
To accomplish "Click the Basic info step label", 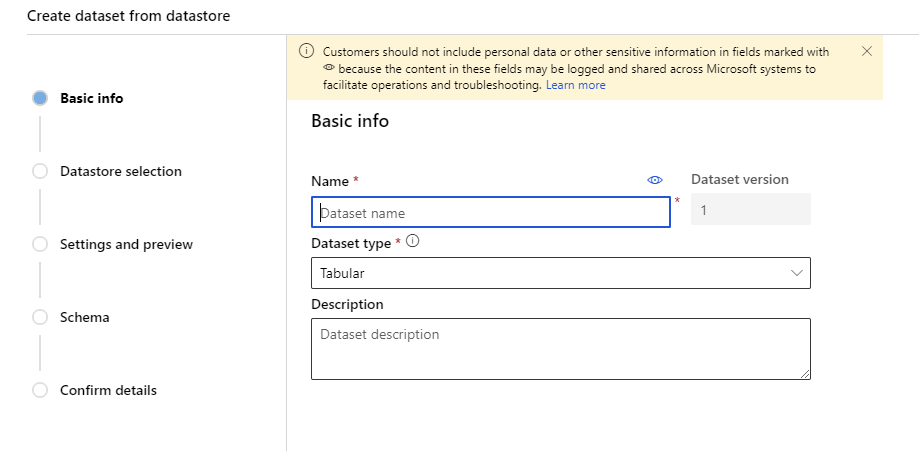I will click(x=91, y=98).
